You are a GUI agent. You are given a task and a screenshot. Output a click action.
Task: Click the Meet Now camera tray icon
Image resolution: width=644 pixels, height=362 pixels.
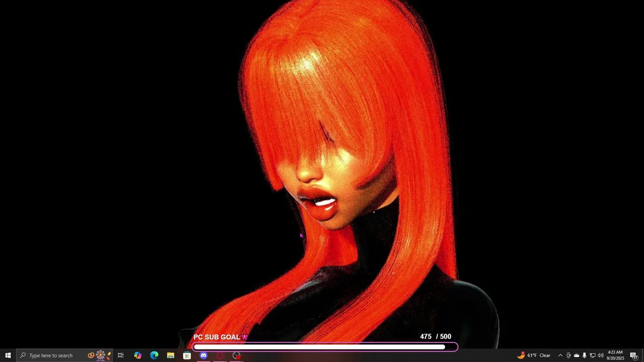pos(569,355)
